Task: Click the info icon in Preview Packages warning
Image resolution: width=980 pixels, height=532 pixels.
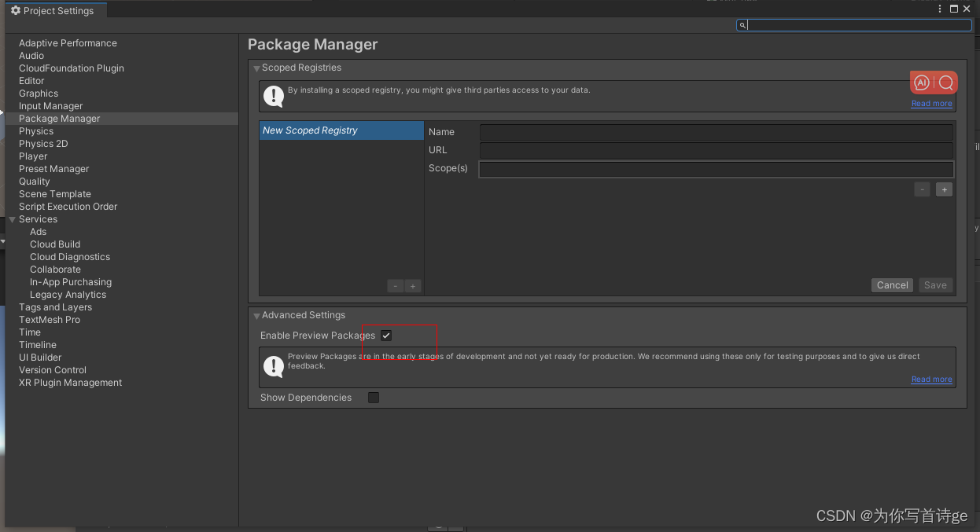Action: pos(274,365)
